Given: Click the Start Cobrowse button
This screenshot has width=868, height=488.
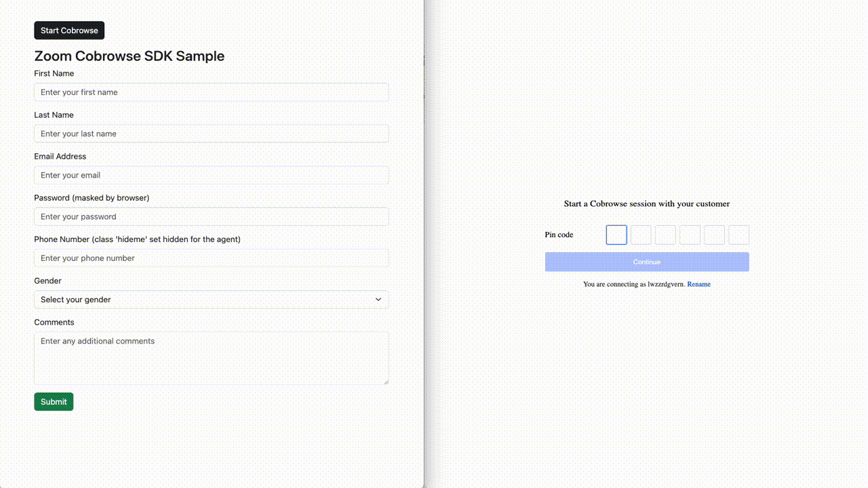Looking at the screenshot, I should (69, 30).
